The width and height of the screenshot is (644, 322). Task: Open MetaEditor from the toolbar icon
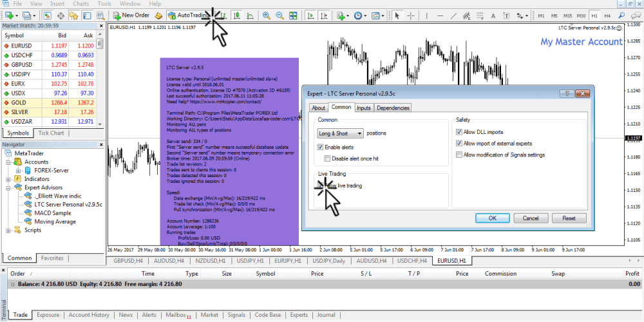point(158,15)
